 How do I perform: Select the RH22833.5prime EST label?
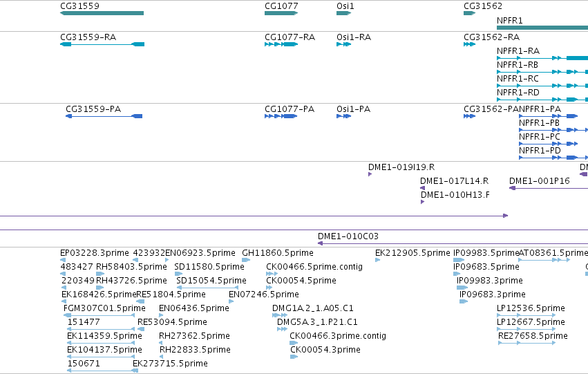pyautogui.click(x=195, y=350)
